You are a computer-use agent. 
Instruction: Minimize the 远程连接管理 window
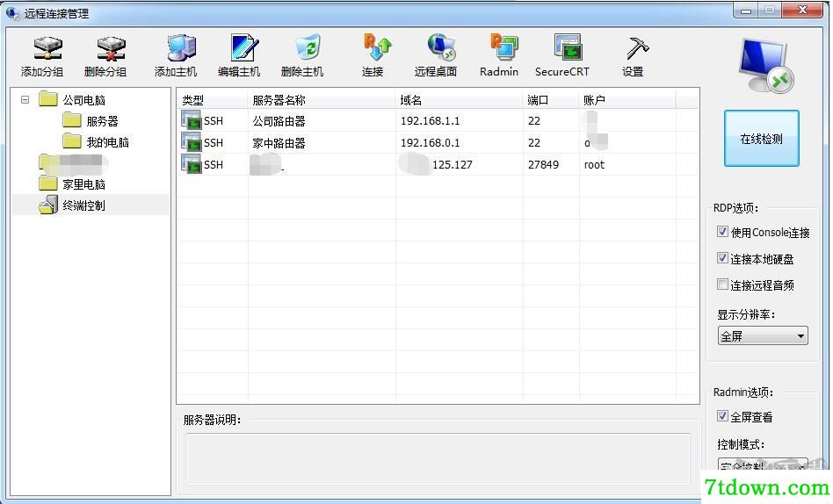[x=746, y=10]
